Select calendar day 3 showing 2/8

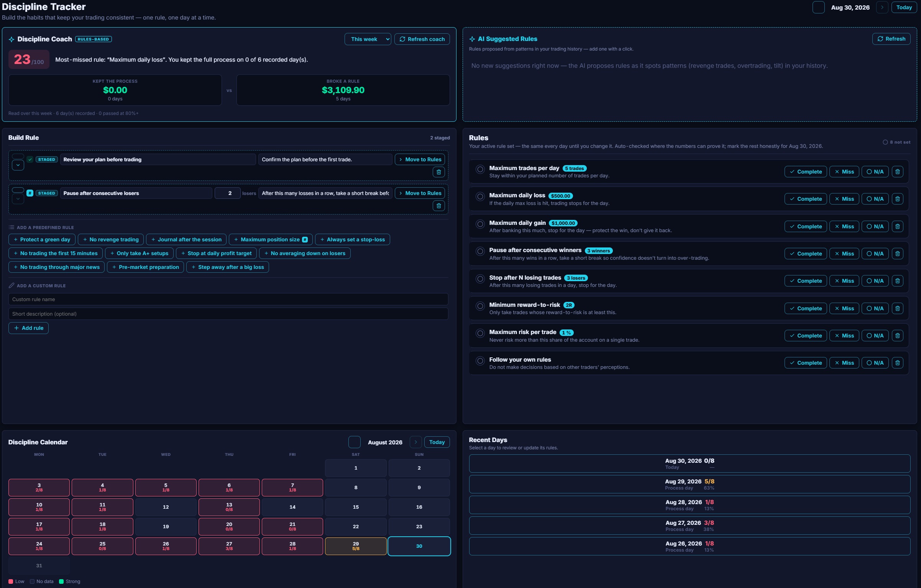coord(39,487)
